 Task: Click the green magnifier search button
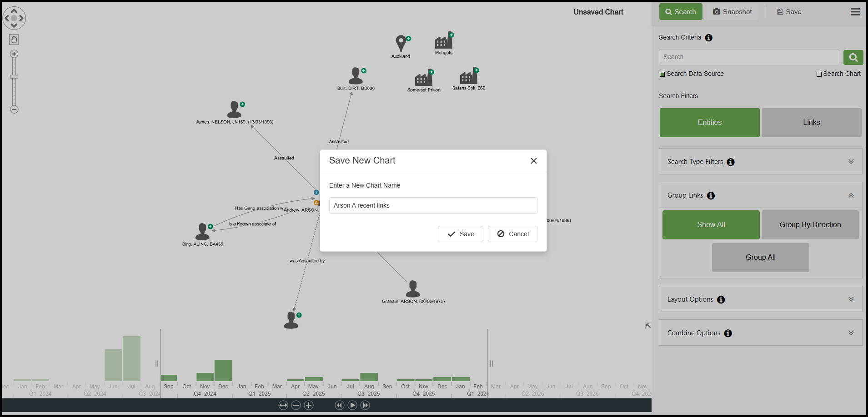click(x=853, y=57)
